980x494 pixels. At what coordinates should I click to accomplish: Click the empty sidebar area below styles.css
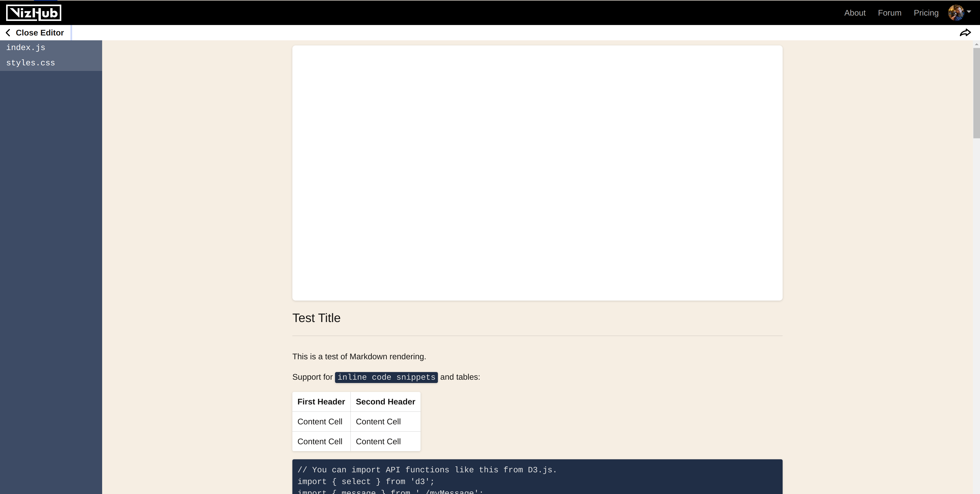click(x=51, y=266)
